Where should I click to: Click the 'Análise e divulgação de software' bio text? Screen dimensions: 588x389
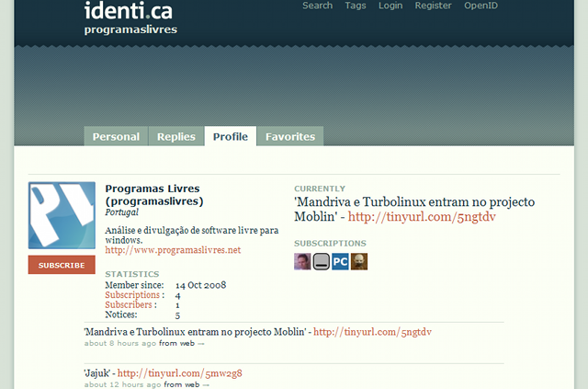tap(192, 235)
